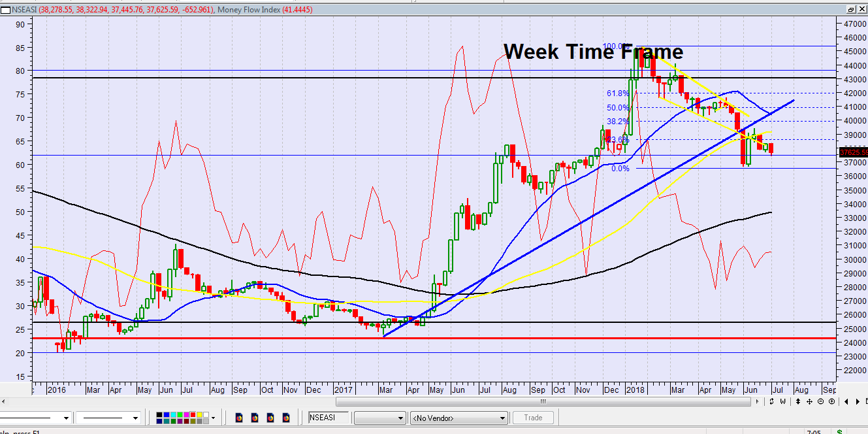Click the 'Week Time Frame' chart annotation
Screen dimensions: 868x434
pos(593,52)
